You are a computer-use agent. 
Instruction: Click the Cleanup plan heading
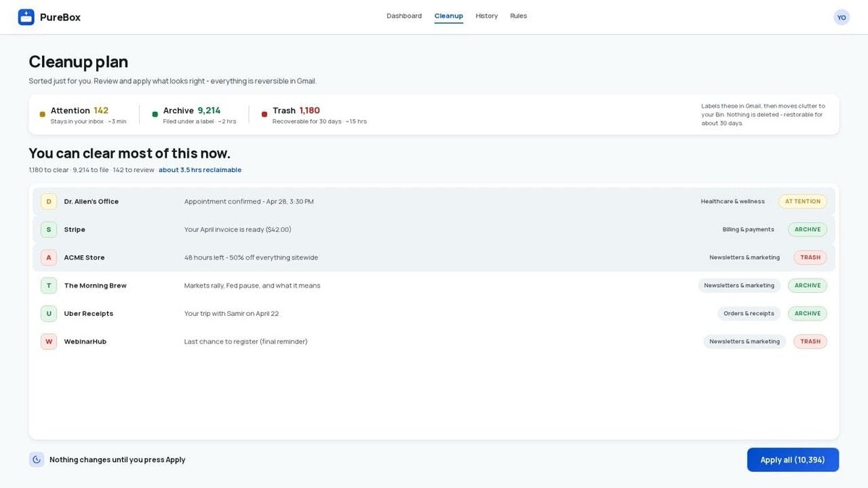78,62
